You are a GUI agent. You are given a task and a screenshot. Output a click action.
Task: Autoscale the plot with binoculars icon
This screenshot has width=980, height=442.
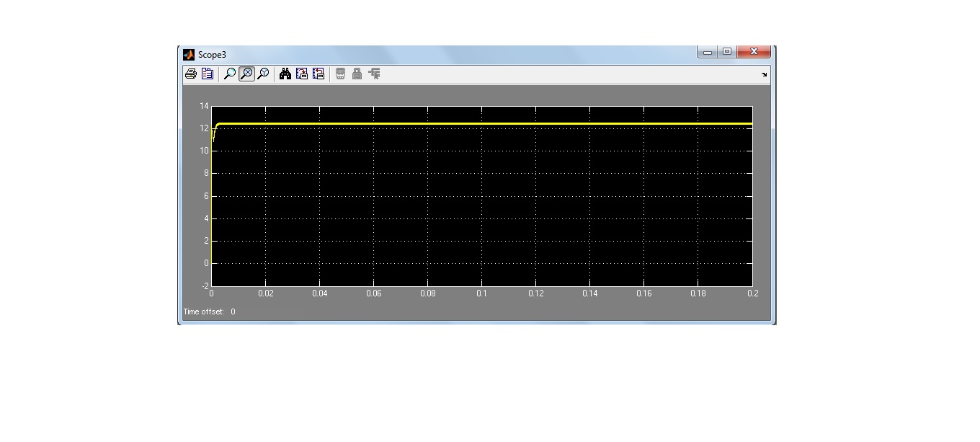point(285,74)
